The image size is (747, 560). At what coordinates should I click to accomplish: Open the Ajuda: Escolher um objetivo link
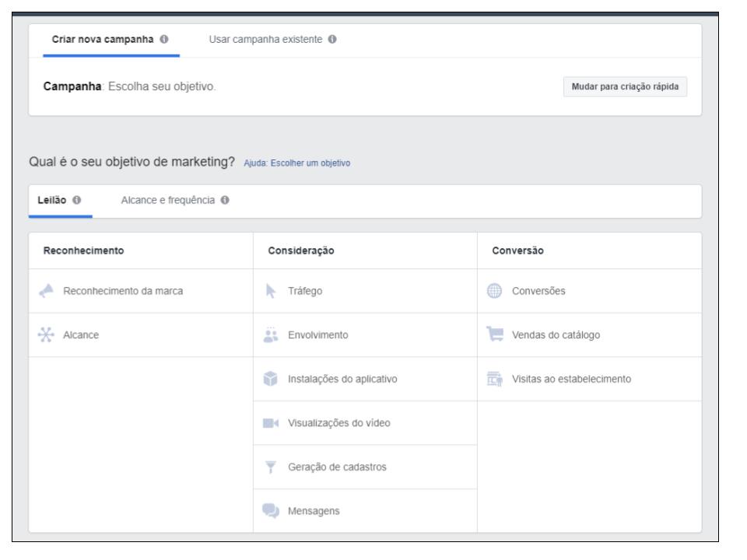click(x=296, y=163)
